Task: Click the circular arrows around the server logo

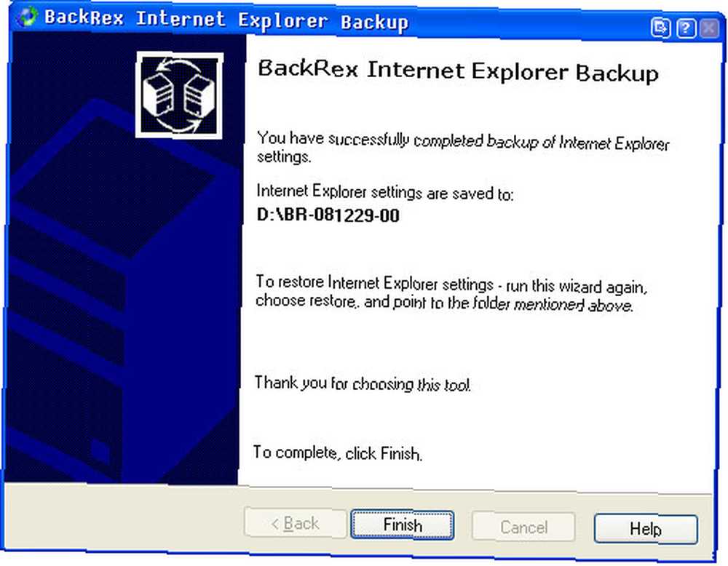Action: click(x=180, y=95)
